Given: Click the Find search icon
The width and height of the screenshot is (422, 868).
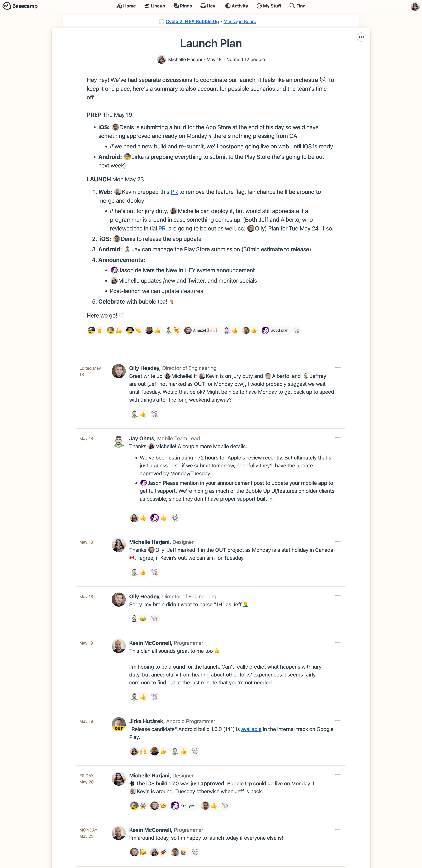Looking at the screenshot, I should pyautogui.click(x=292, y=6).
